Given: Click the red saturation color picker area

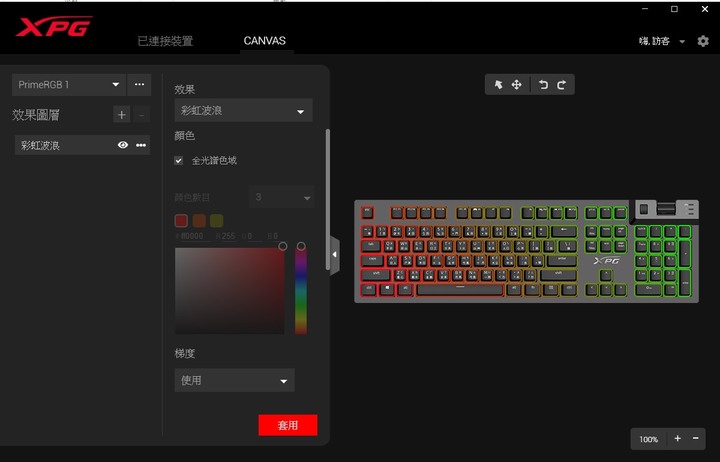Looking at the screenshot, I should [230, 291].
